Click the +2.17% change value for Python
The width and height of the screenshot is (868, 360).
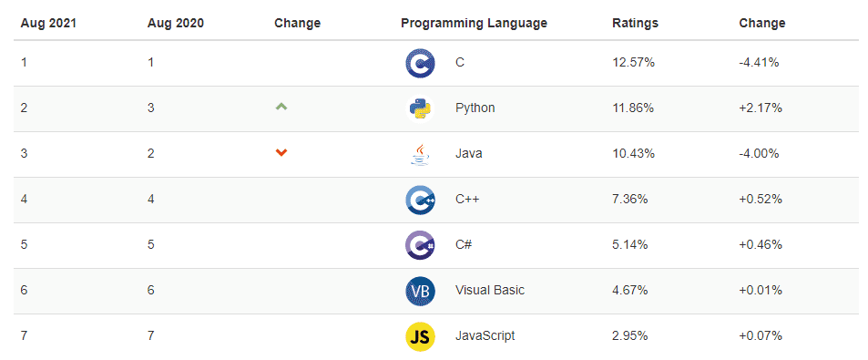click(x=761, y=108)
